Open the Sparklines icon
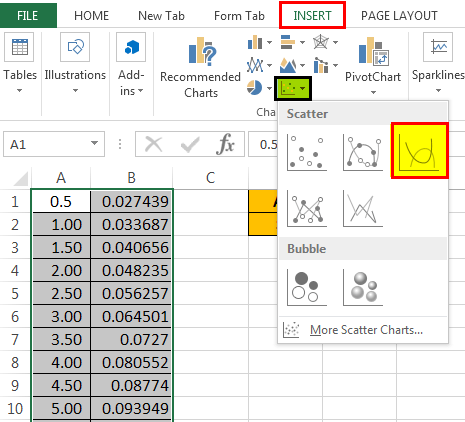Image resolution: width=465 pixels, height=422 pixels. click(438, 47)
